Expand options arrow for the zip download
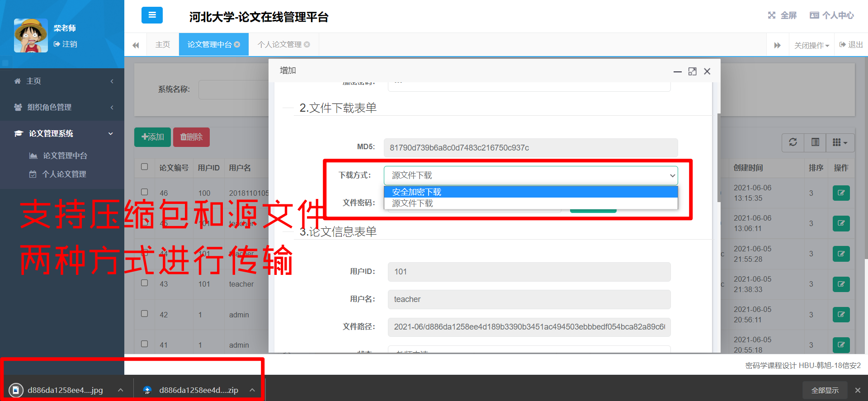868x401 pixels. tap(252, 390)
